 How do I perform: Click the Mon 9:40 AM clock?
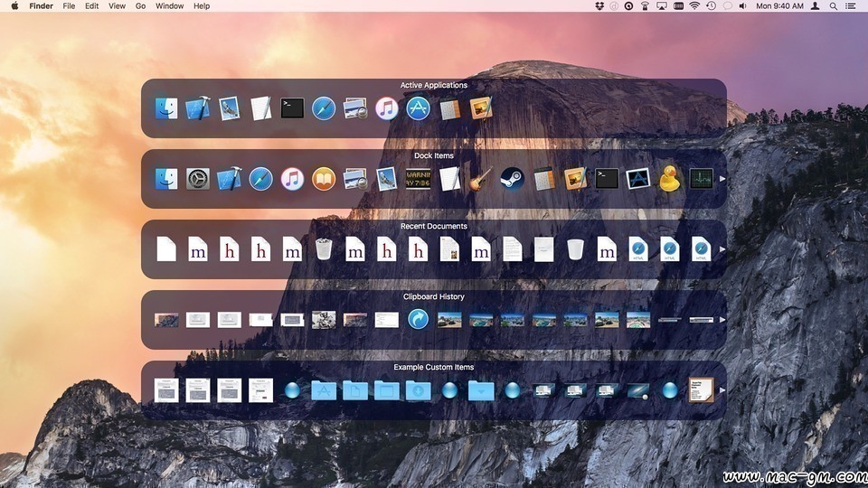tap(779, 6)
